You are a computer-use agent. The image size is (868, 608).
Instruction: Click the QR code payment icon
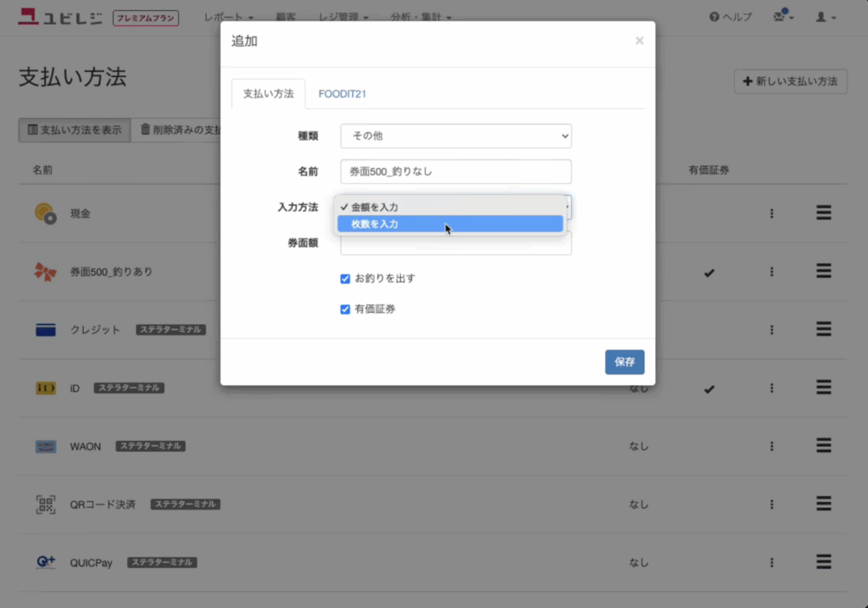pyautogui.click(x=45, y=505)
